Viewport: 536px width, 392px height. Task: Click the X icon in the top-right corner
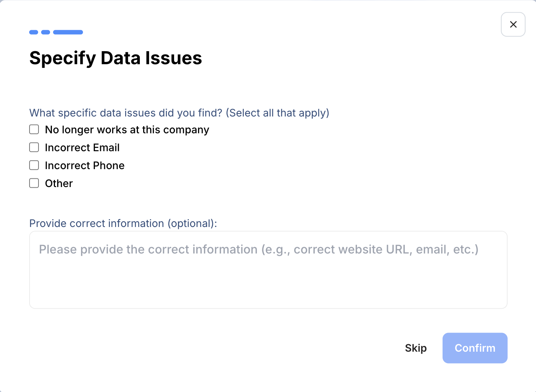tap(513, 25)
